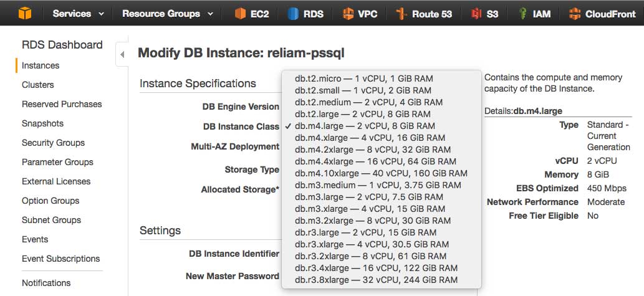The width and height of the screenshot is (644, 296).
Task: Open IAM service shortcut icon
Action: click(522, 14)
